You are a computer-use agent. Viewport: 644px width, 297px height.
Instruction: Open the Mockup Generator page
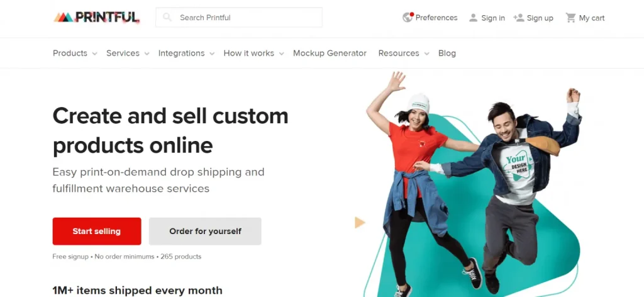coord(330,53)
